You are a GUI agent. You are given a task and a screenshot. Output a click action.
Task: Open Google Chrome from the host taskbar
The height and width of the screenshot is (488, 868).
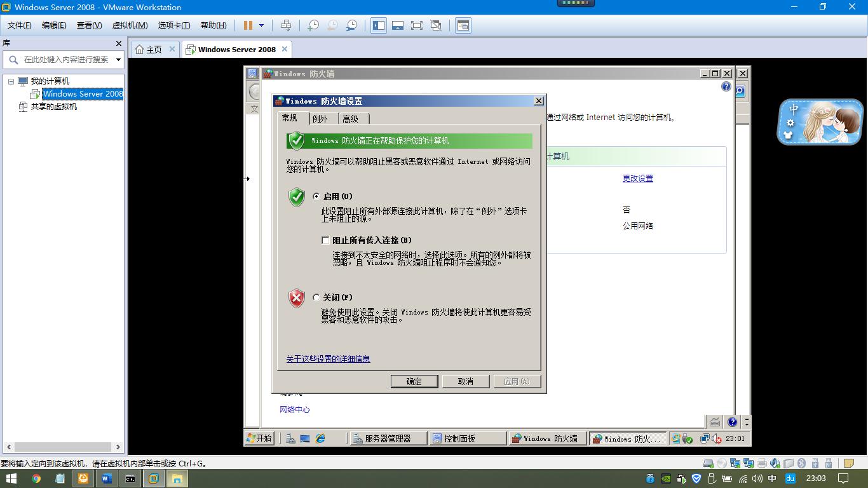[36, 478]
